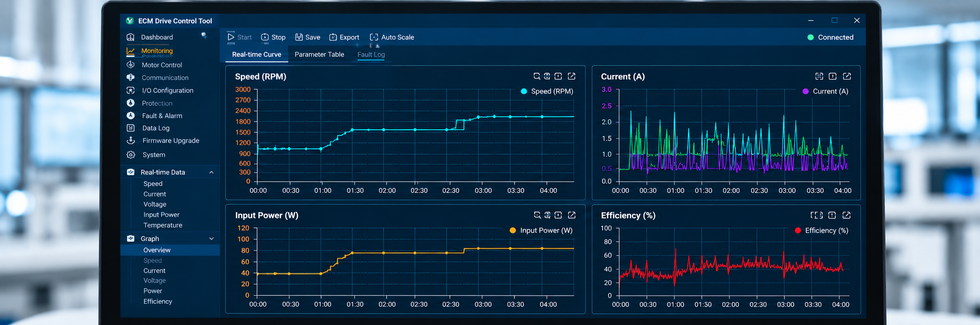The height and width of the screenshot is (325, 980).
Task: Open I/O Configuration page
Action: [167, 90]
